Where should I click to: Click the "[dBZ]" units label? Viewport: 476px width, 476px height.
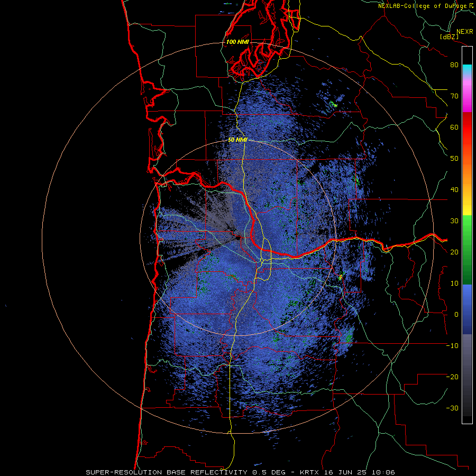(x=449, y=36)
